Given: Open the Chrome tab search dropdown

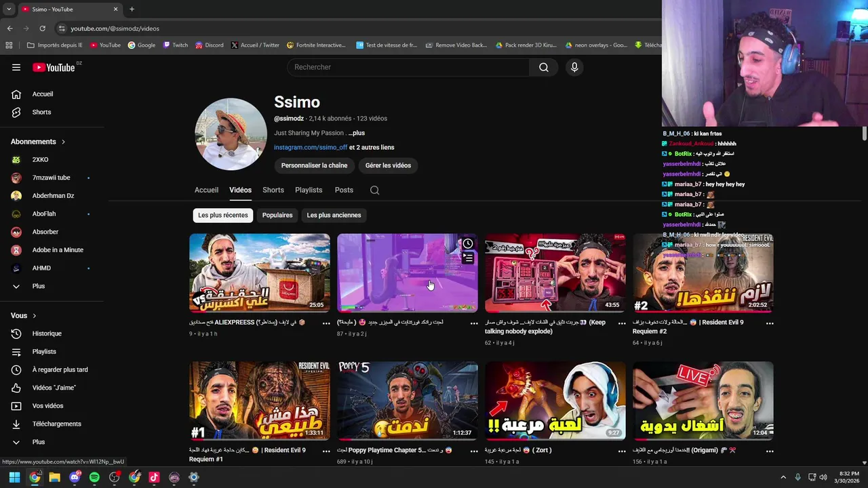Looking at the screenshot, I should tap(9, 9).
